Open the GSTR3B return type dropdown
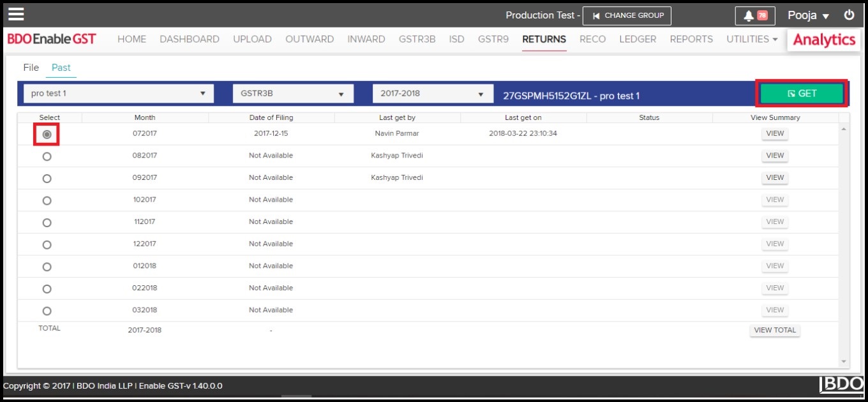Viewport: 868px width, 402px height. [293, 93]
